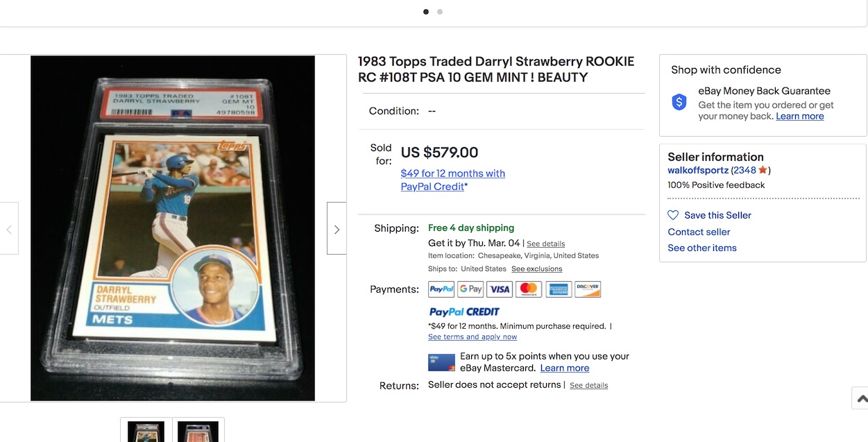Show next image with right arrow
Image resolution: width=868 pixels, height=442 pixels.
pyautogui.click(x=337, y=228)
